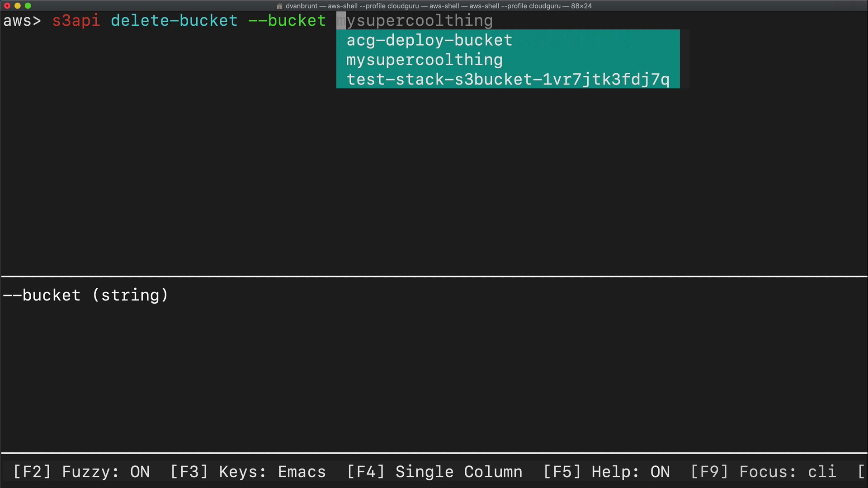Screen dimensions: 868x488
Task: Pick test-stack-s3bucket-1vr7jtk3fdj7q completion entry
Action: [x=508, y=80]
